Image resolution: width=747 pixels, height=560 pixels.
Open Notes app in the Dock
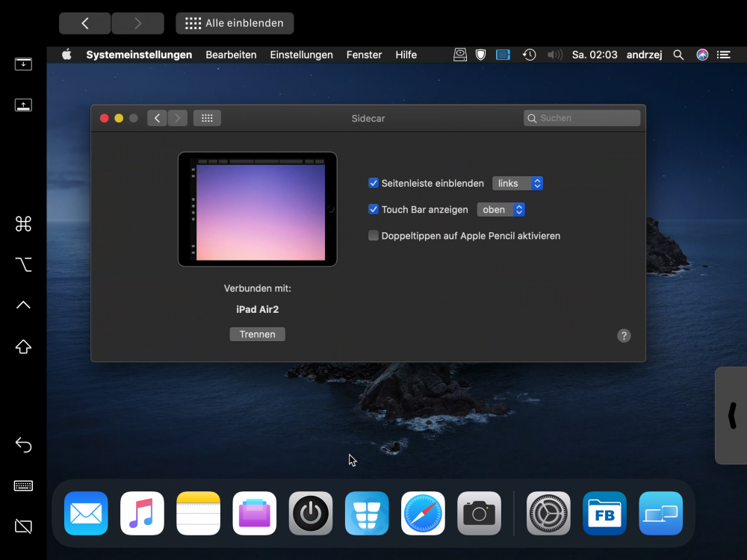(x=198, y=514)
